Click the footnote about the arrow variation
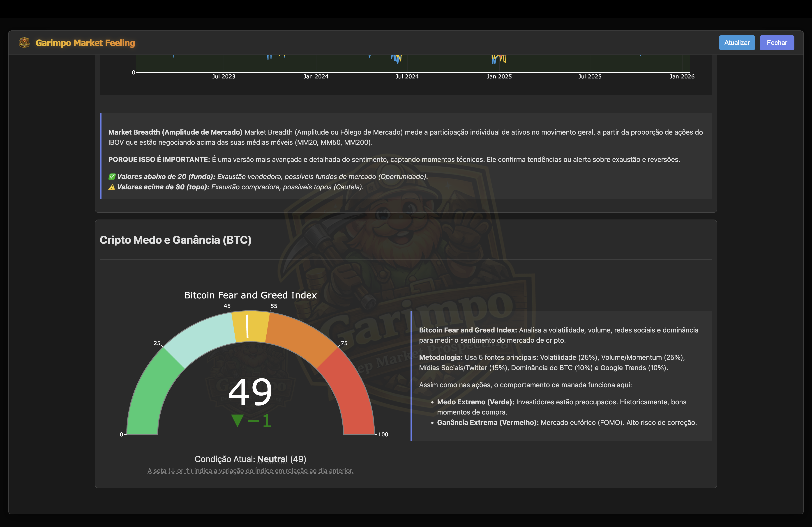The height and width of the screenshot is (527, 812). [x=250, y=471]
